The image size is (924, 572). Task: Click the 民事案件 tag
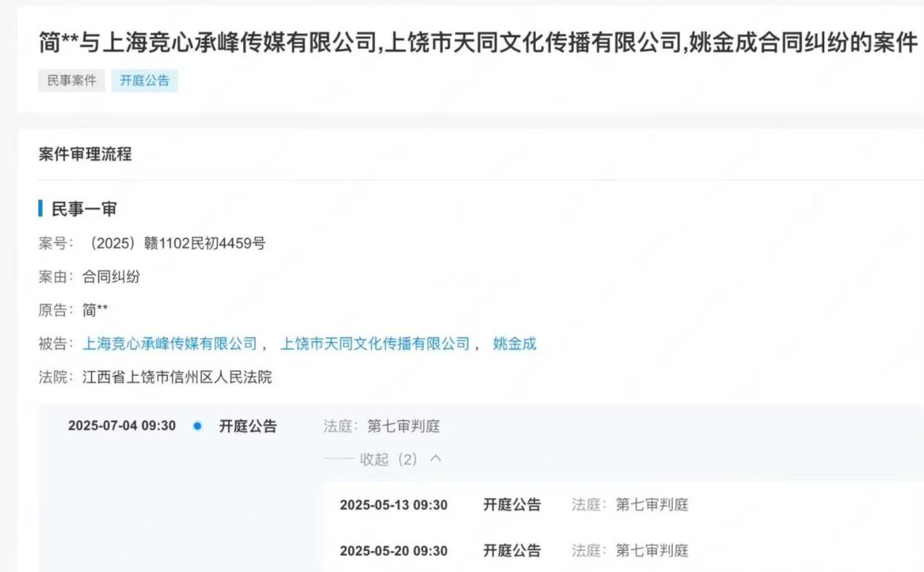tap(71, 80)
